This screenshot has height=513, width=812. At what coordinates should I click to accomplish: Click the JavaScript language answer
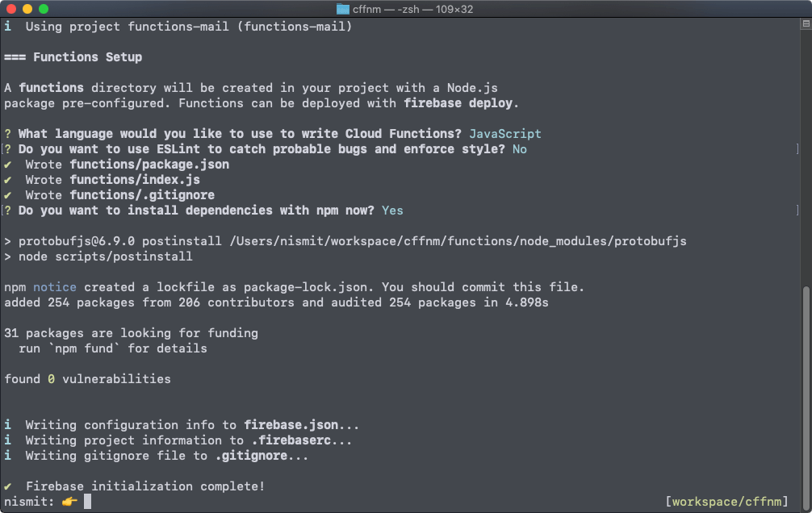click(505, 134)
